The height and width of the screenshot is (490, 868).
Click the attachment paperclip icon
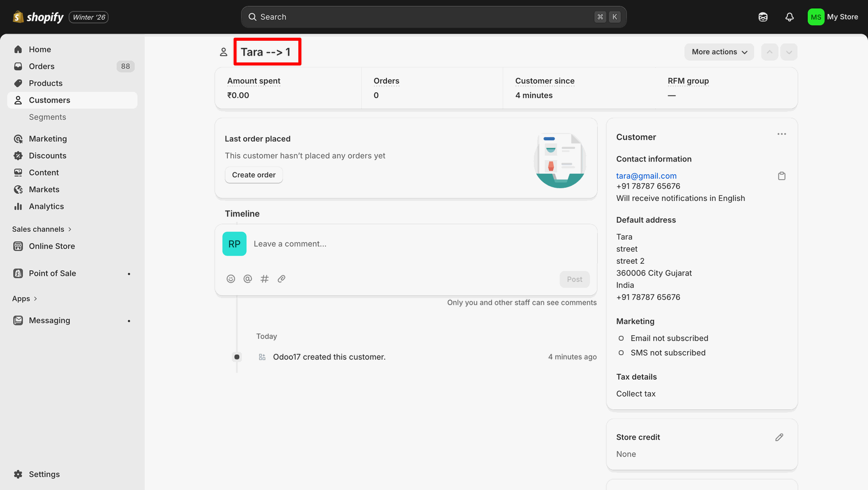pyautogui.click(x=281, y=279)
